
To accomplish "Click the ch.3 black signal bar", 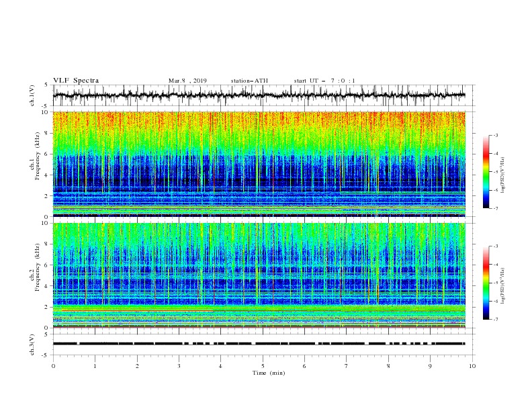I will 259,344.
